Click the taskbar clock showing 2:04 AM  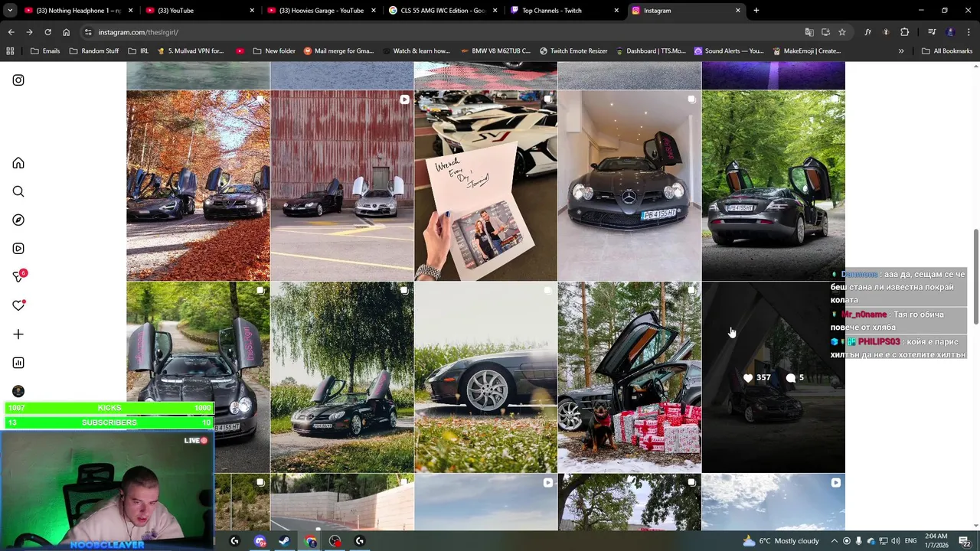coord(936,541)
